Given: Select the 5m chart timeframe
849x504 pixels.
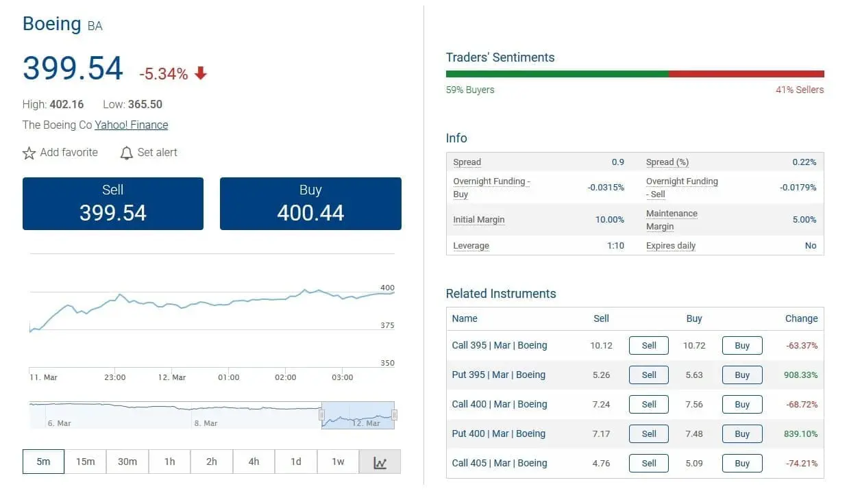Looking at the screenshot, I should tap(43, 462).
